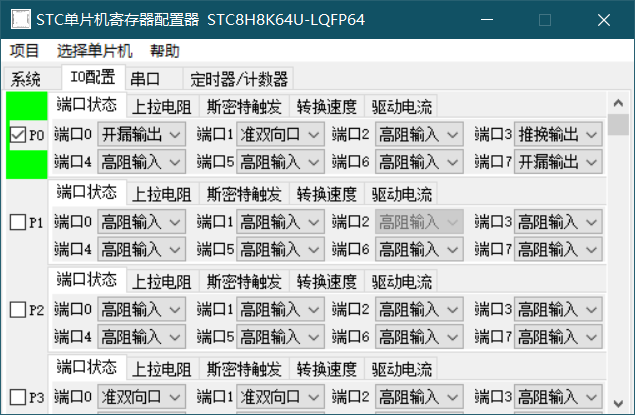This screenshot has height=415, width=635.
Task: Open P2 端口2 mode dropdown
Action: (419, 309)
